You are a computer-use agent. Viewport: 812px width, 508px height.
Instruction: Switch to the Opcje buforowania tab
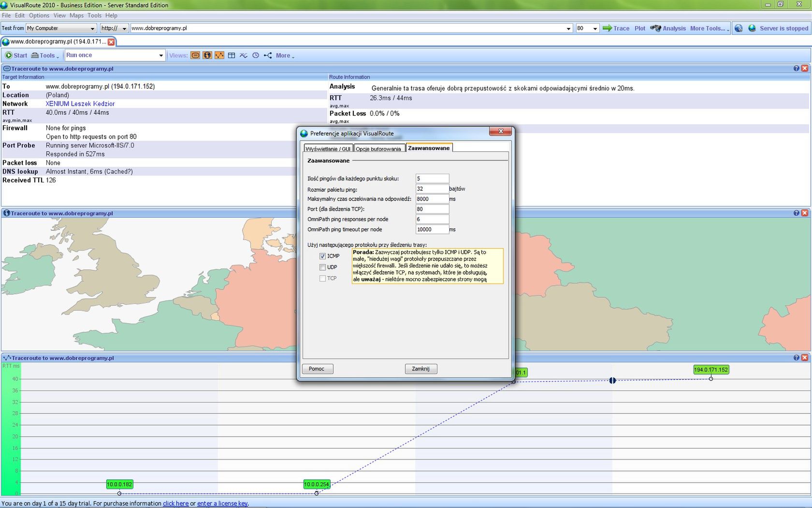point(378,149)
